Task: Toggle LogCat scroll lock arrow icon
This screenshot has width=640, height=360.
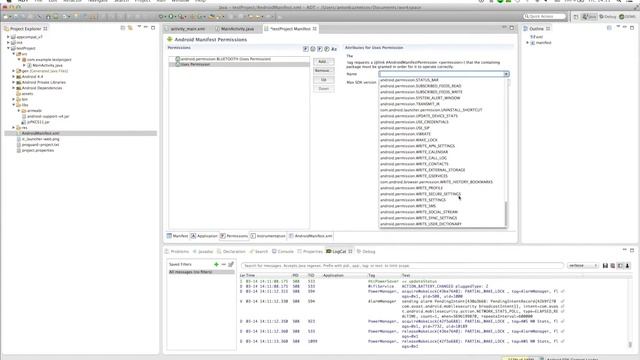Action: [628, 266]
